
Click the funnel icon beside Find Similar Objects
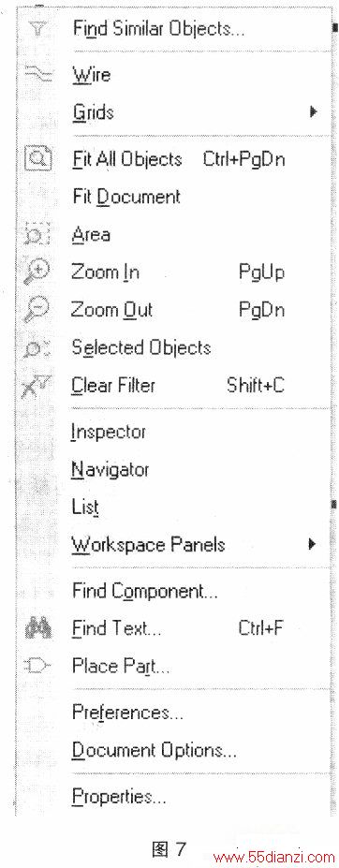pyautogui.click(x=37, y=28)
